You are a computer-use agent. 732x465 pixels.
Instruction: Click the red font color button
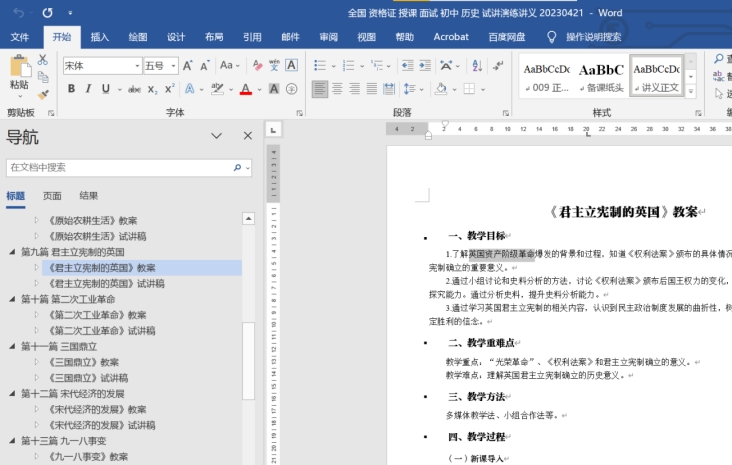(246, 89)
